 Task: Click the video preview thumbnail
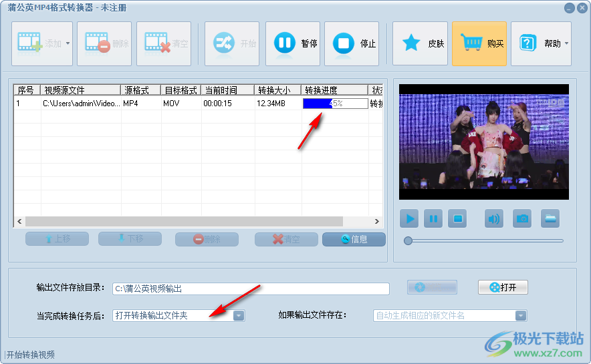point(484,142)
